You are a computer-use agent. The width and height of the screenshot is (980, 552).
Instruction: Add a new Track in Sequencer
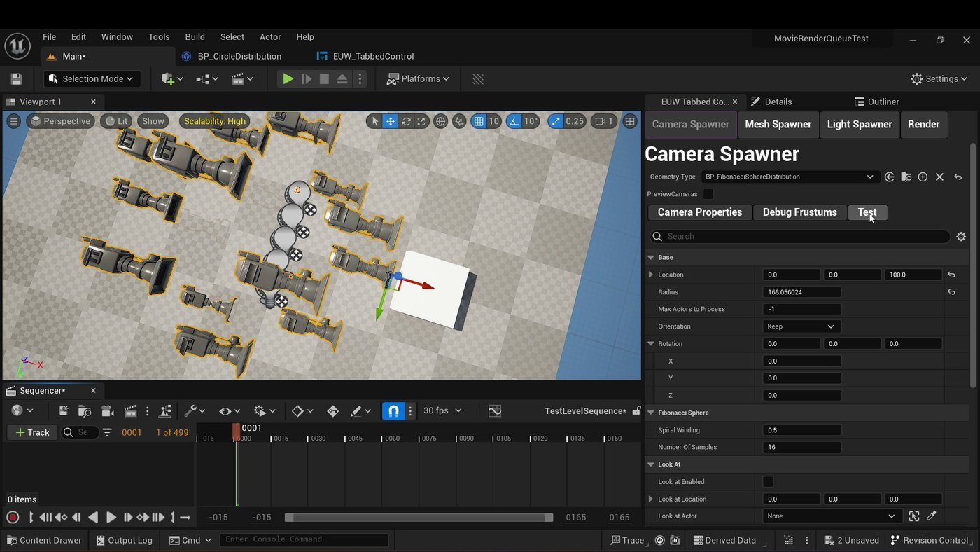(x=32, y=432)
